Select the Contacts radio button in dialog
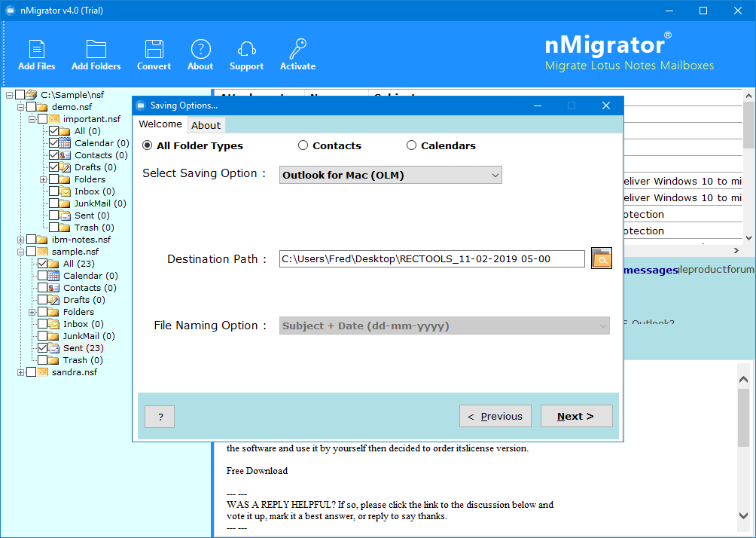 click(303, 145)
